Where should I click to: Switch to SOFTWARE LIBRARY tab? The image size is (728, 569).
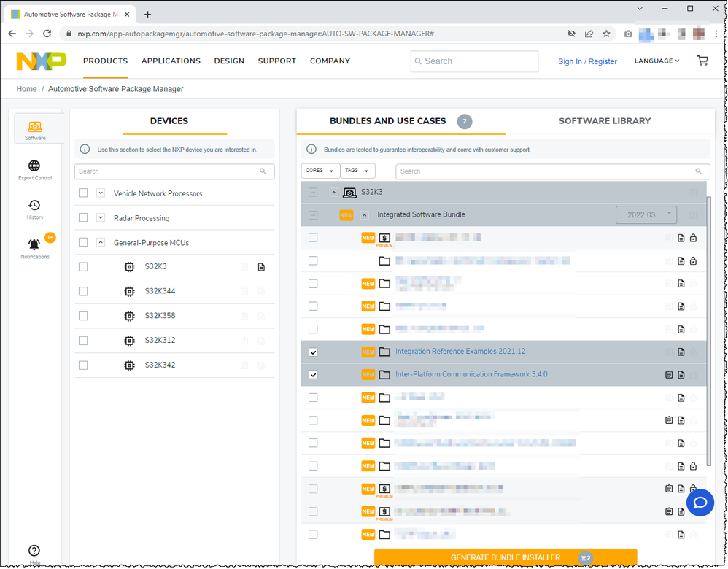(605, 121)
